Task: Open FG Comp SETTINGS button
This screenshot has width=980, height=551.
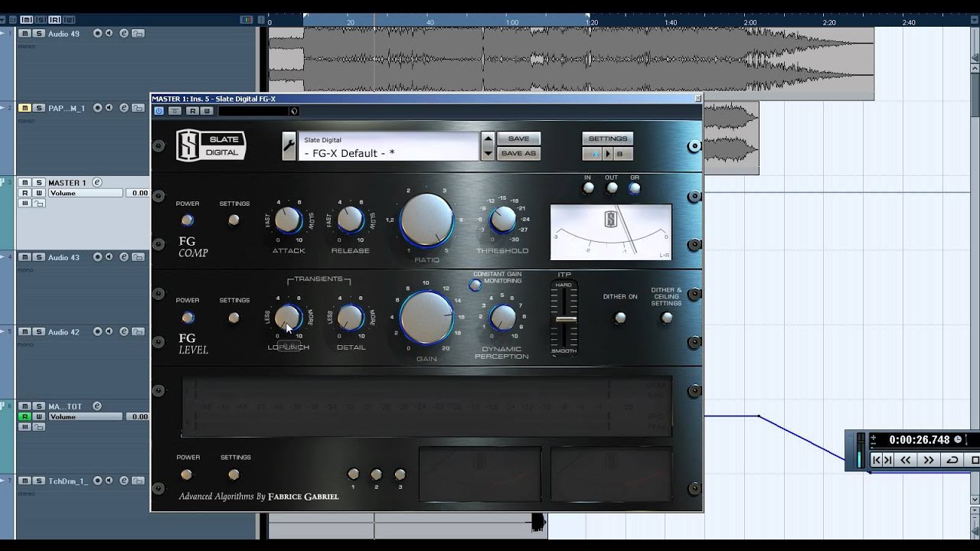Action: 234,220
